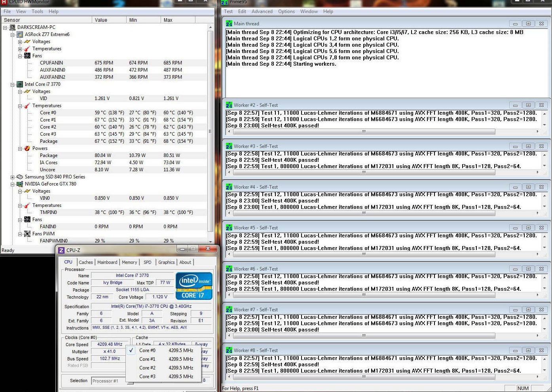552x392 pixels.
Task: Switch to the Mainboard tab in CPU-Z
Action: coord(107,262)
